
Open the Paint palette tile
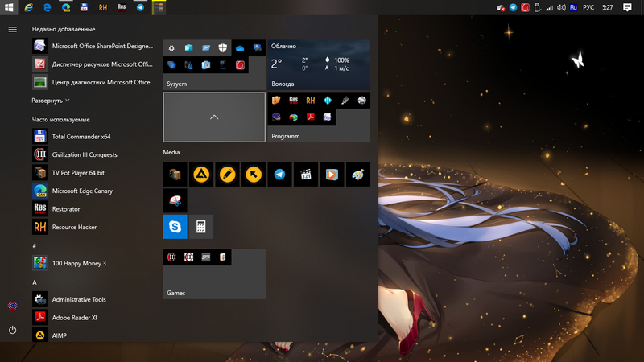click(358, 175)
